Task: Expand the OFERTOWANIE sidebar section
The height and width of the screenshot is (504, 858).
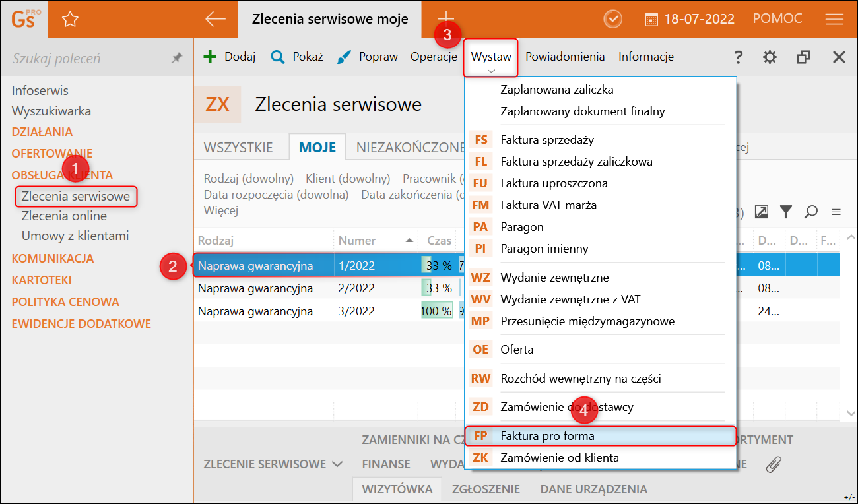Action: [52, 154]
